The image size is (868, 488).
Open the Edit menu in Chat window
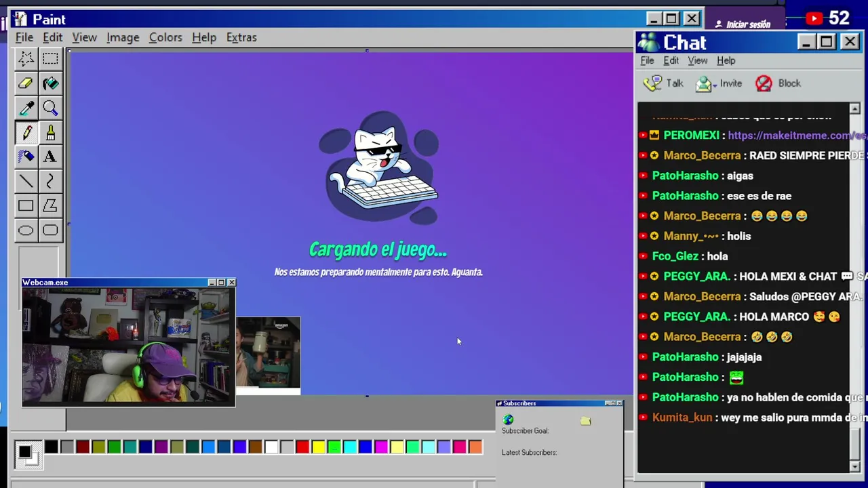pos(671,60)
